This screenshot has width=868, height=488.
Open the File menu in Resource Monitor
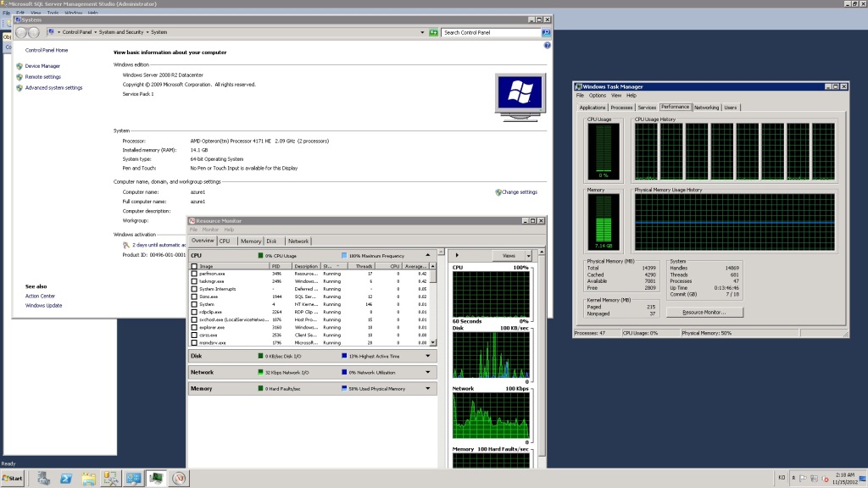coord(194,230)
